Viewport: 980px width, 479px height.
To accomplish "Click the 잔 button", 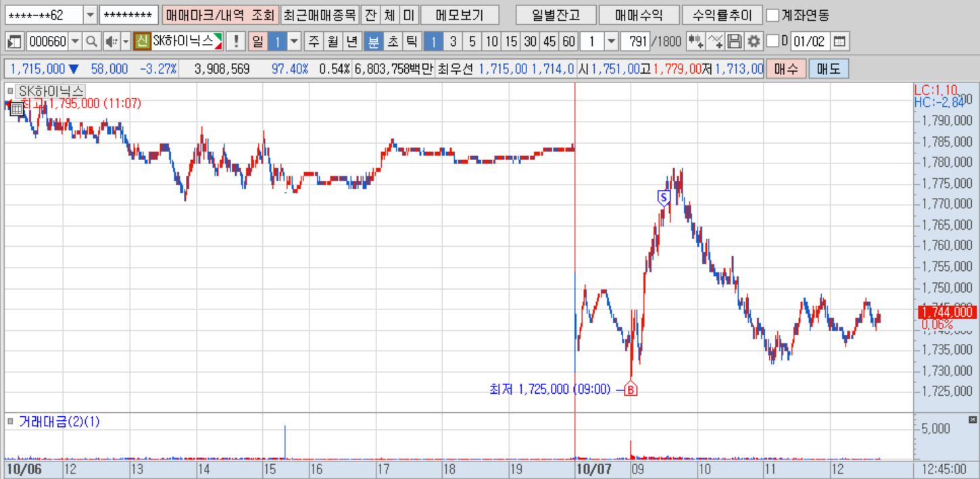I will click(x=370, y=15).
